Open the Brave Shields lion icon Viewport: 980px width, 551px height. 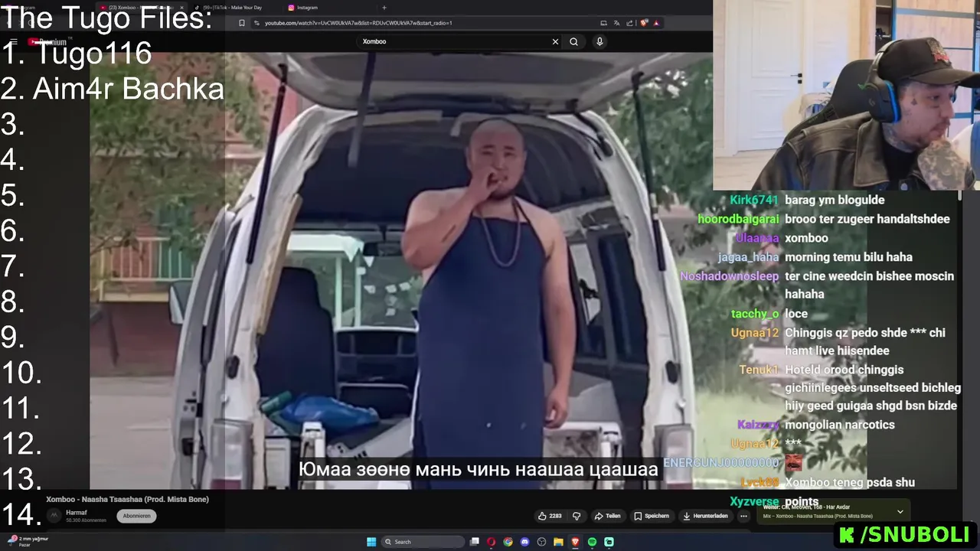pyautogui.click(x=644, y=23)
